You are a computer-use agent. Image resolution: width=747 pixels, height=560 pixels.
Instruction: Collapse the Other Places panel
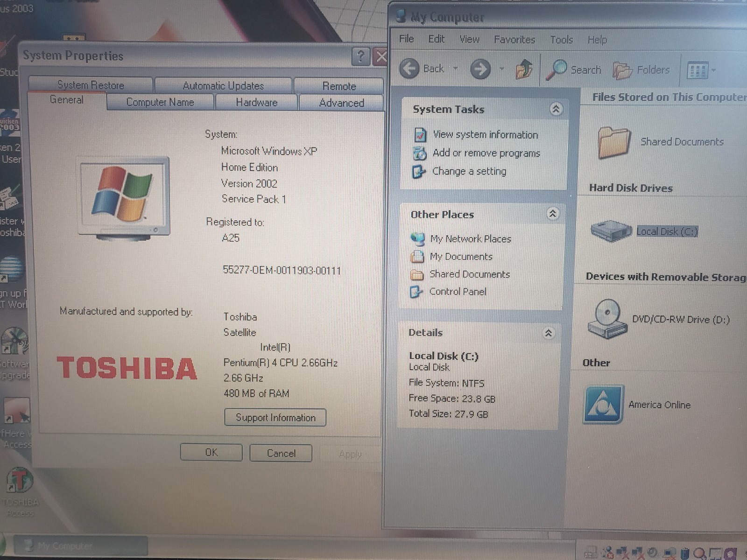pos(553,214)
